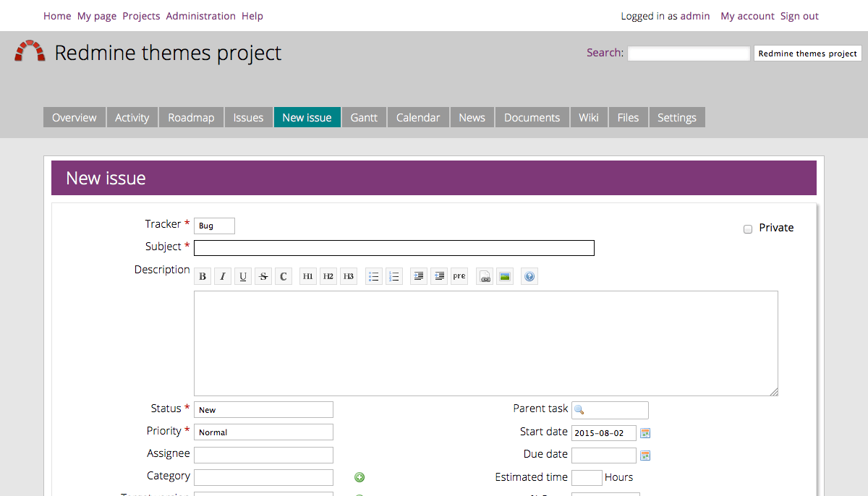Click the Redmine arch logo

point(30,51)
